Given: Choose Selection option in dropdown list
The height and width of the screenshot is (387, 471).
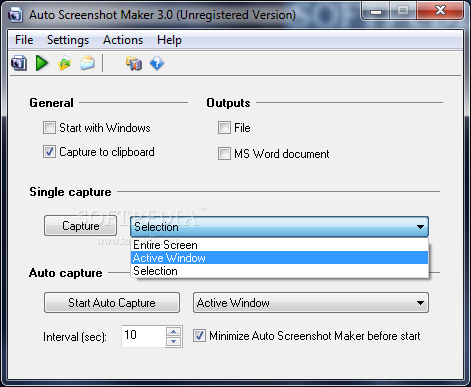Looking at the screenshot, I should coord(279,271).
